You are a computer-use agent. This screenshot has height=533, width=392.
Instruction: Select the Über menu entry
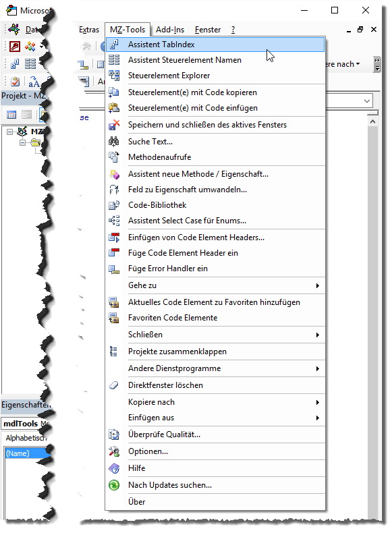pyautogui.click(x=215, y=502)
